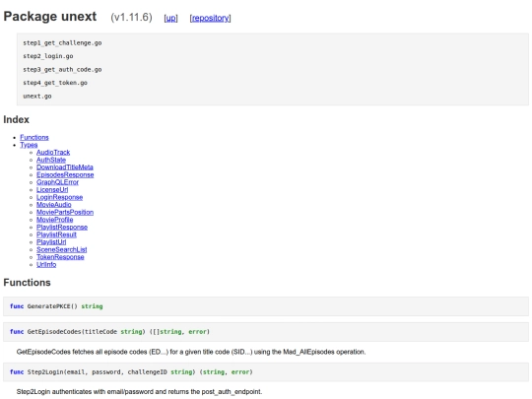Image resolution: width=532 pixels, height=399 pixels.
Task: Open the AudioTrack type link
Action: click(x=53, y=153)
